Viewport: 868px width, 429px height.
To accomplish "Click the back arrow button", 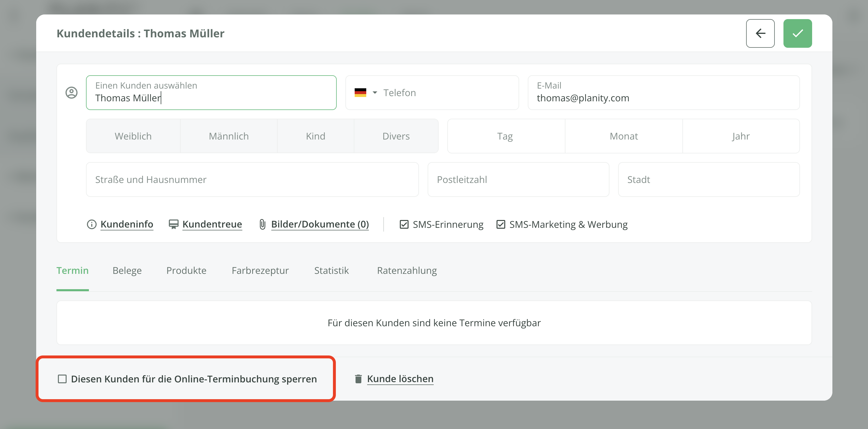I will [760, 33].
